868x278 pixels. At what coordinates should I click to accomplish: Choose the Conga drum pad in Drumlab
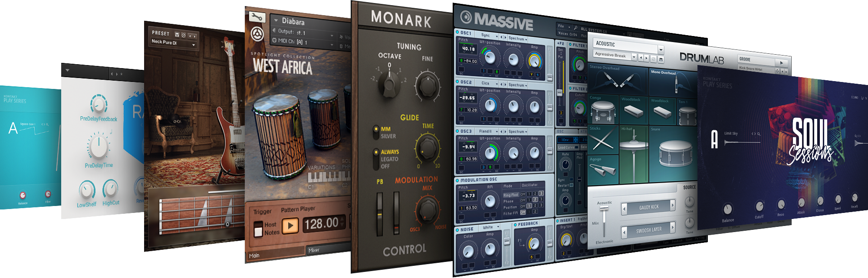coord(604,110)
